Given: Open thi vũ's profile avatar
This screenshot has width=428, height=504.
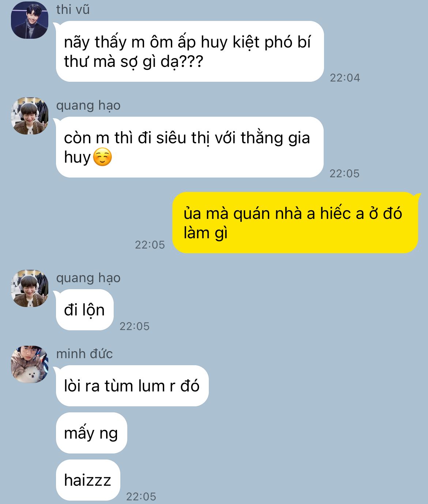Looking at the screenshot, I should click(x=30, y=20).
